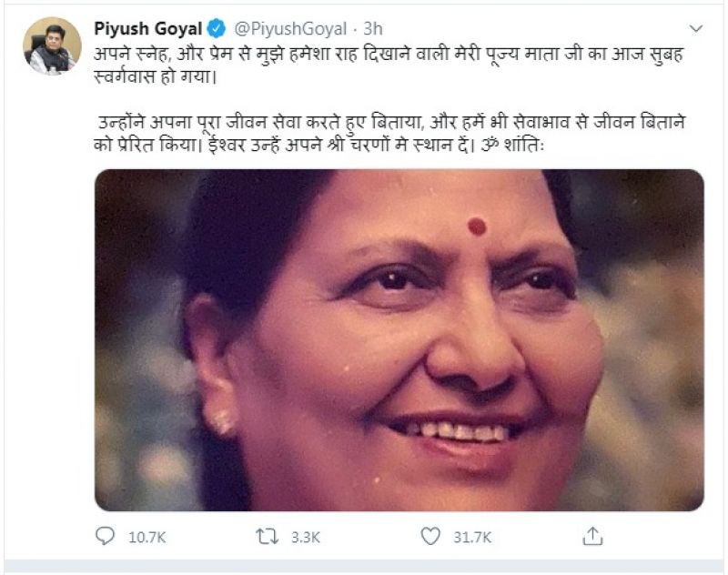The image size is (728, 575).
Task: Click the 10.7K reply count
Action: tap(146, 537)
